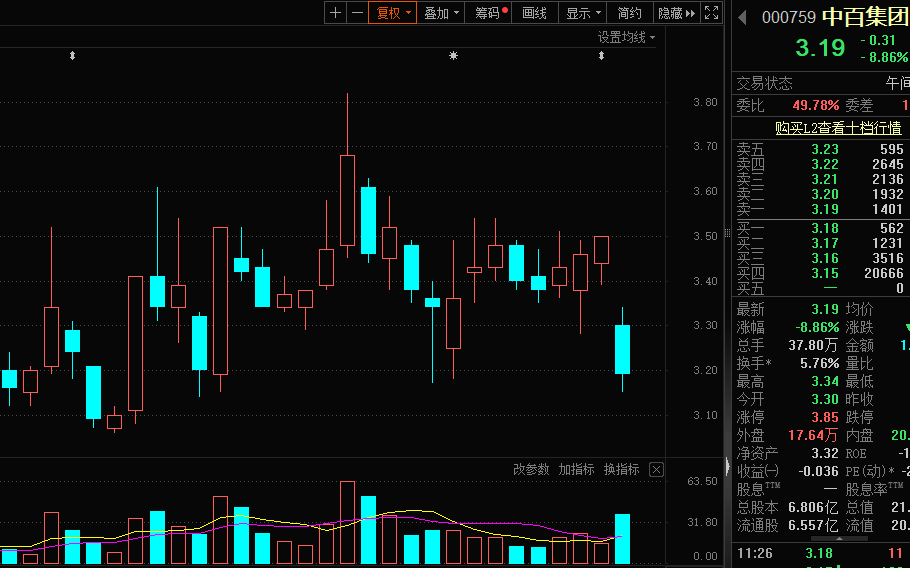The width and height of the screenshot is (910, 568).
Task: Click the leftmost up-down arrow event marker
Action: pos(73,56)
